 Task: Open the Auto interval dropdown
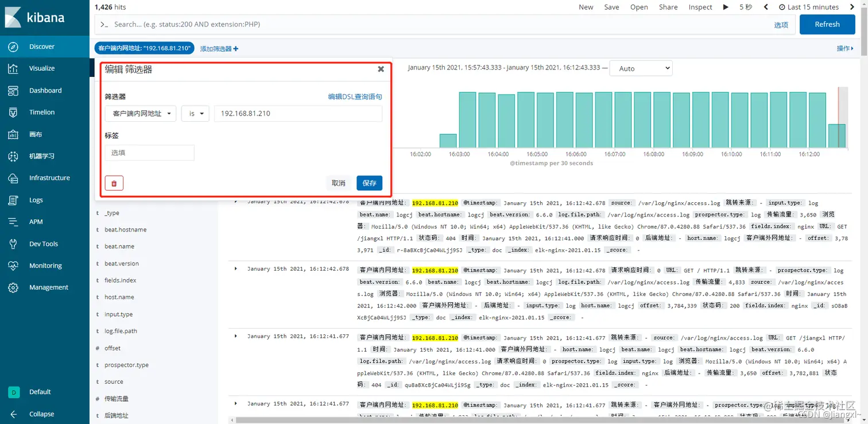[641, 68]
